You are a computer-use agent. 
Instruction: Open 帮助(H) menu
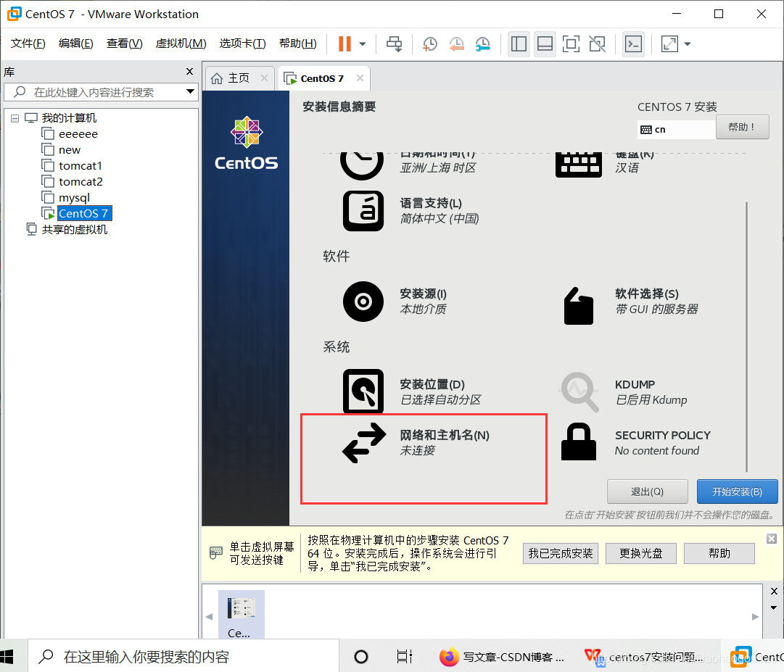click(x=297, y=43)
